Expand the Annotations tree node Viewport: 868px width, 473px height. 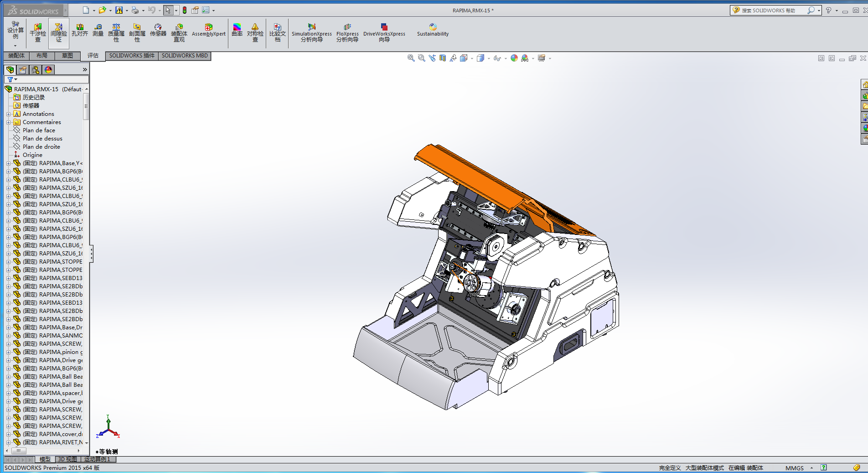tap(8, 114)
